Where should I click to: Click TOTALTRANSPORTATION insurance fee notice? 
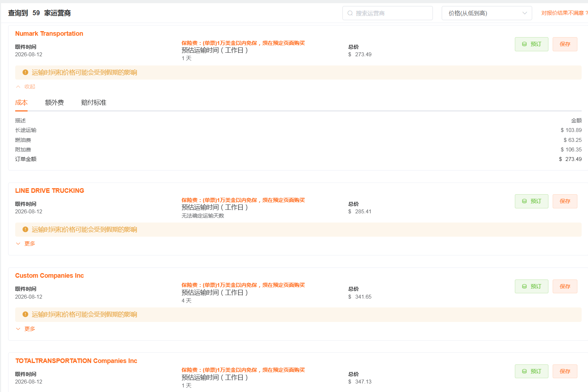(x=243, y=370)
